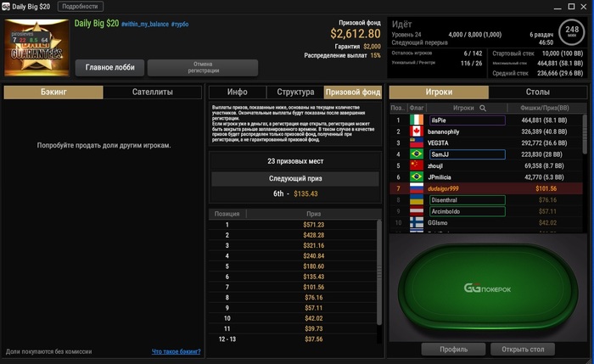The image size is (594, 364).
Task: Click the search magnifier icon in players header
Action: pyautogui.click(x=483, y=108)
